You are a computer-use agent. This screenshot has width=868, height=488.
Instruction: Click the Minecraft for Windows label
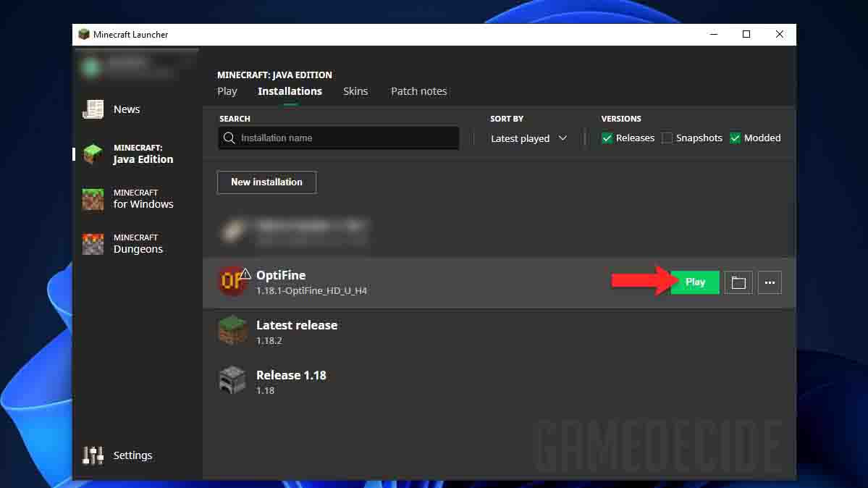click(143, 199)
